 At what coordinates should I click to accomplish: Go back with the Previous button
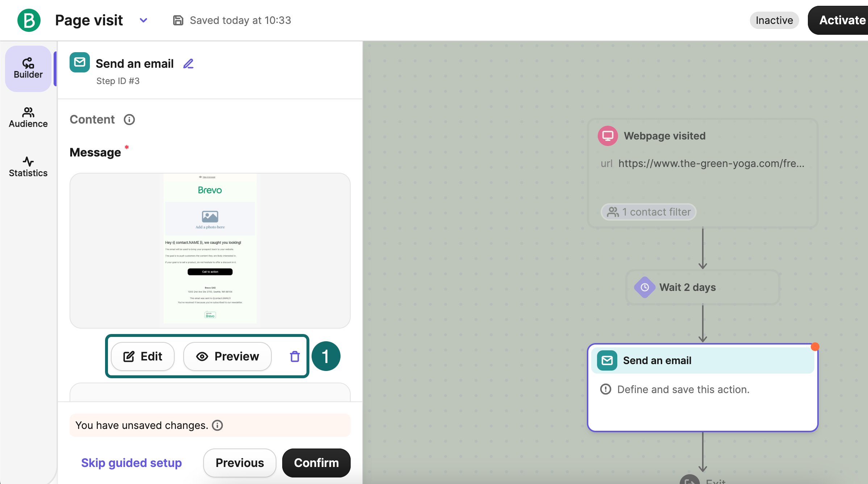(x=240, y=463)
